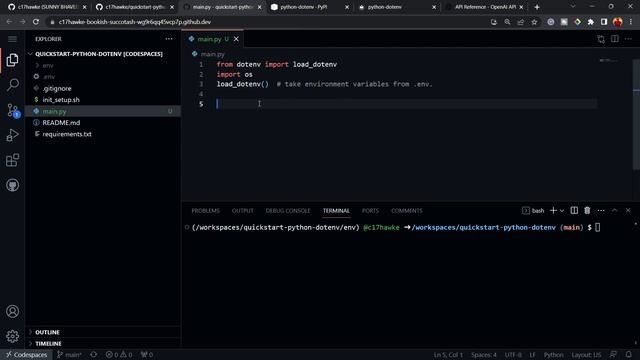The width and height of the screenshot is (640, 360).
Task: Open changes compare icon in editor toolbar
Action: pos(601,39)
